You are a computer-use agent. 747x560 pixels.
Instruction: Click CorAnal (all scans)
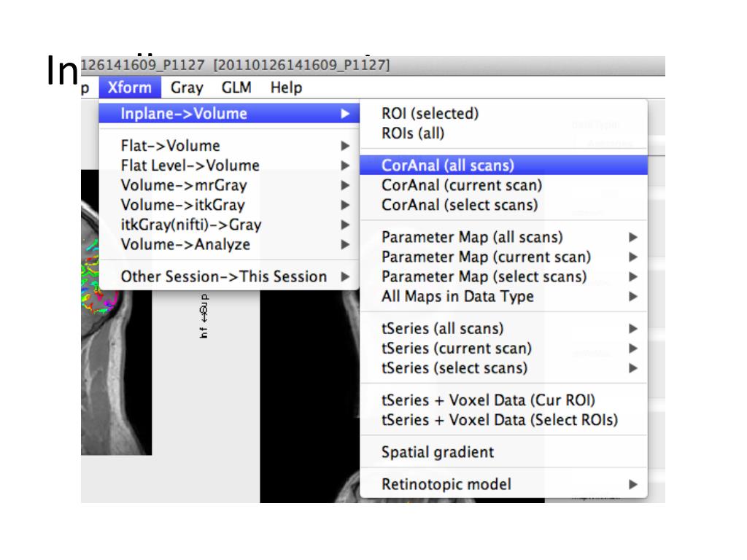point(503,166)
